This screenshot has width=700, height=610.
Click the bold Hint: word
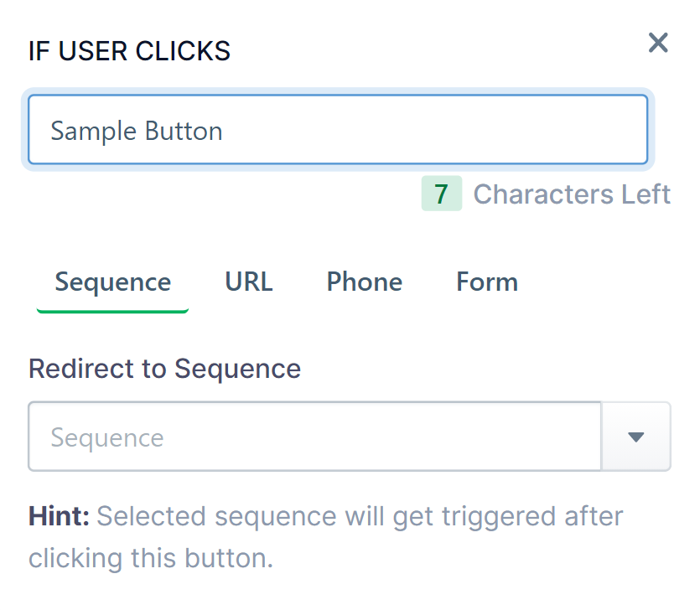(x=59, y=516)
